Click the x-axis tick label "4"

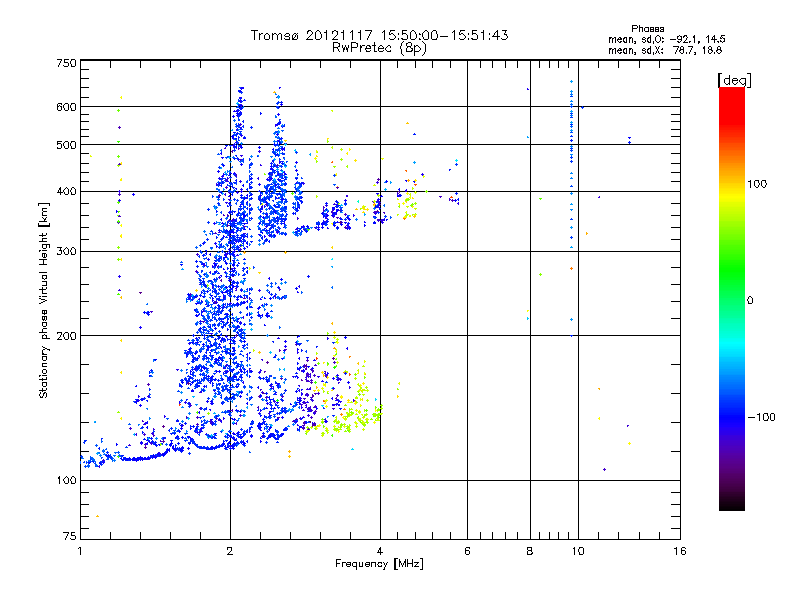[380, 551]
